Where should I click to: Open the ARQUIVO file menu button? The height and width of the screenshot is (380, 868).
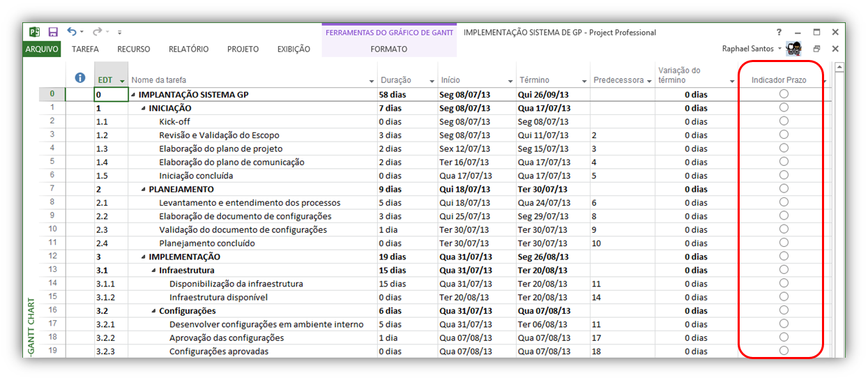[x=42, y=49]
